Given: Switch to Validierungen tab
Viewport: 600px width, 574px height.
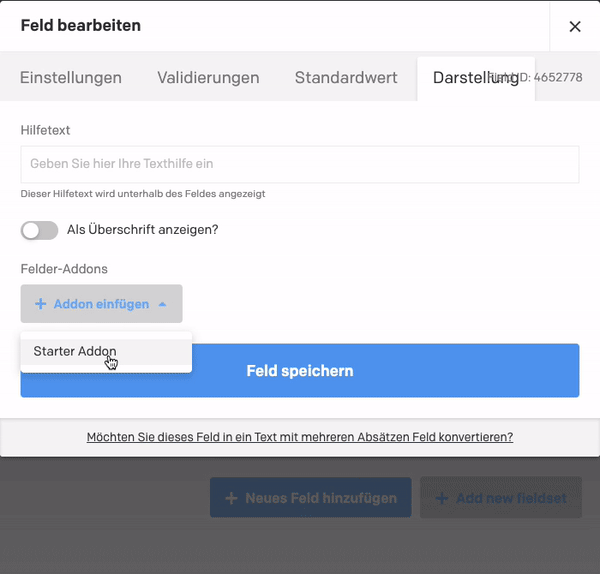Looking at the screenshot, I should click(208, 78).
